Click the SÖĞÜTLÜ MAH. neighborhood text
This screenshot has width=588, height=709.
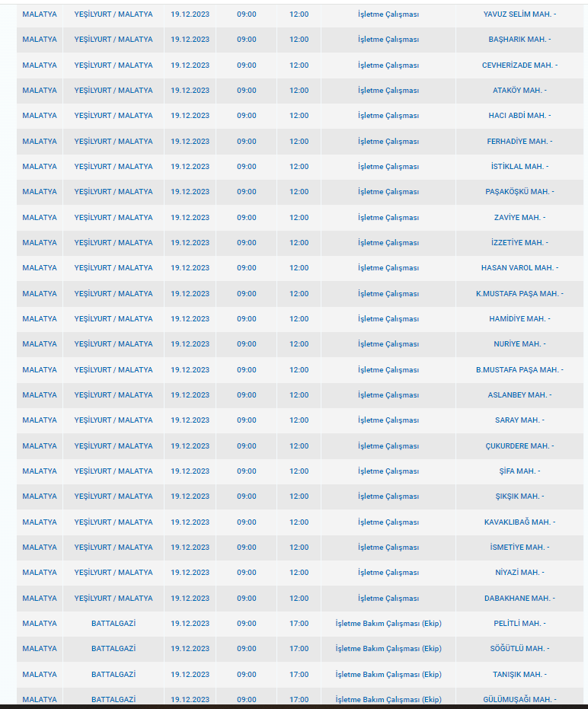tap(519, 649)
